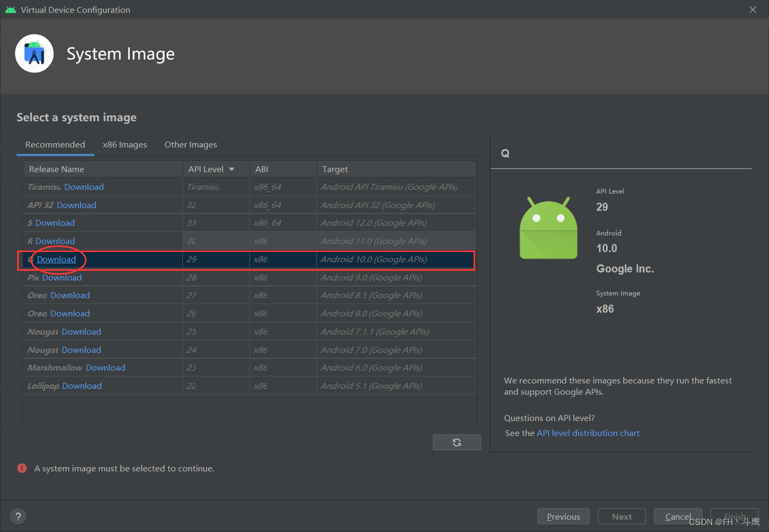Open the API level distribution chart link
This screenshot has height=532, width=769.
(x=588, y=433)
